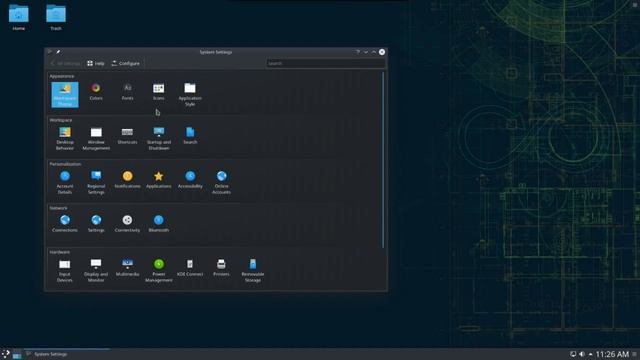
Task: Open Workspace Theme settings
Action: [x=65, y=95]
